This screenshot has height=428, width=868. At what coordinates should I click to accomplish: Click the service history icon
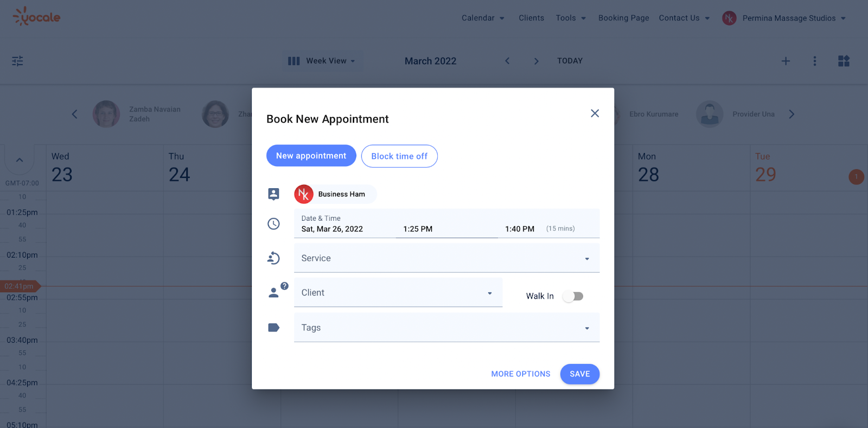pos(273,258)
